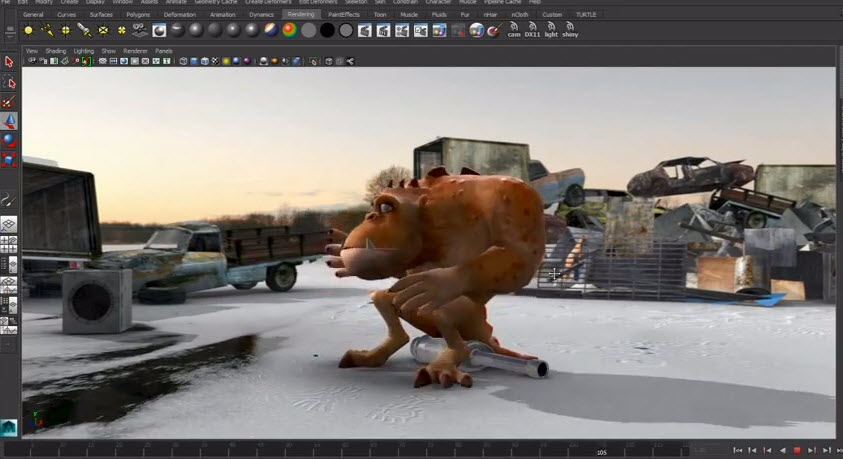This screenshot has height=459, width=843.
Task: Toggle isolate select panel icon
Action: pos(313,61)
